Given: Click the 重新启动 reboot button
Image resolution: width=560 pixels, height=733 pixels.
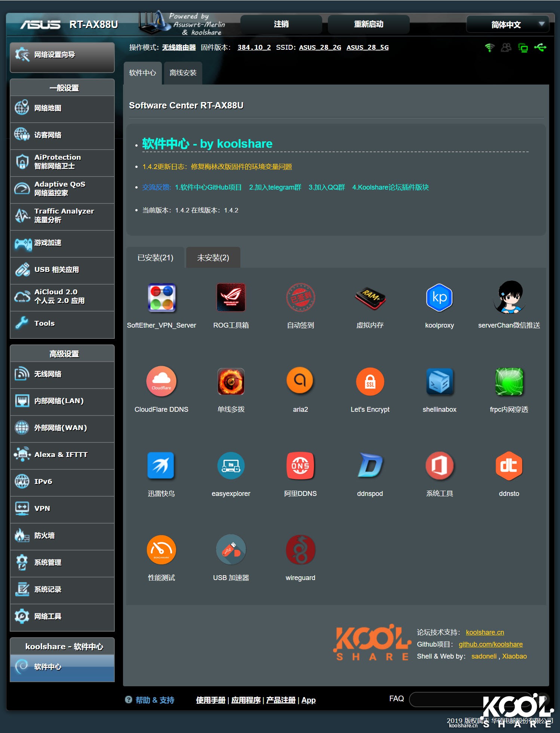Looking at the screenshot, I should tap(369, 24).
